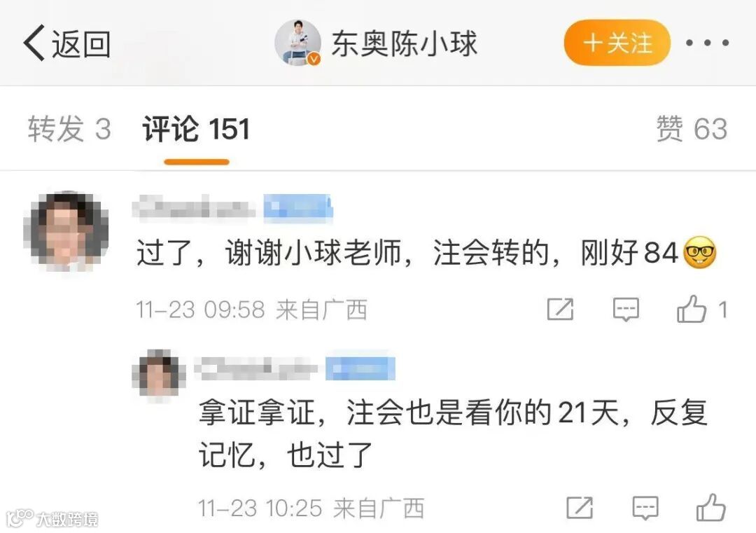Screen dimensions: 756x533
Task: Tap the 返回 back arrow
Action: 66,43
